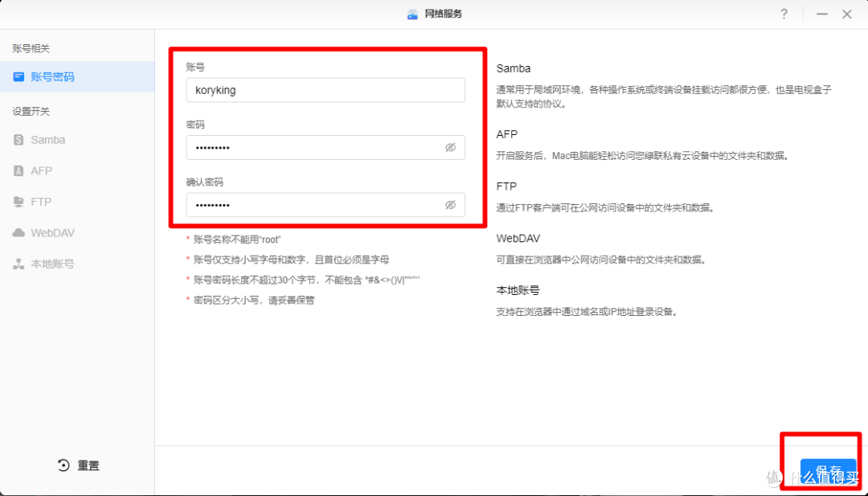Open the 账号密码 sidebar section
Screen dimensions: 868x496
point(77,77)
